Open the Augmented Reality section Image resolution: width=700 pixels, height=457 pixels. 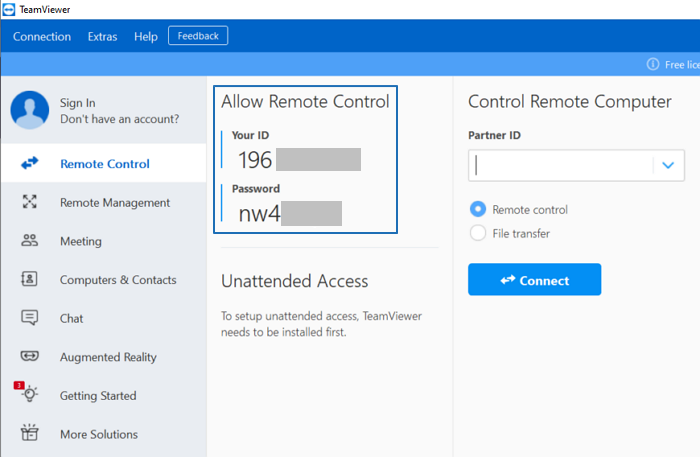pos(104,357)
